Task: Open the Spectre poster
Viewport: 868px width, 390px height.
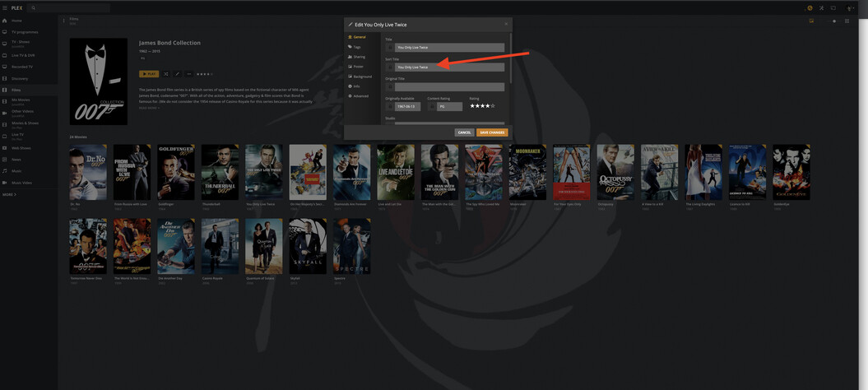Action: click(351, 247)
